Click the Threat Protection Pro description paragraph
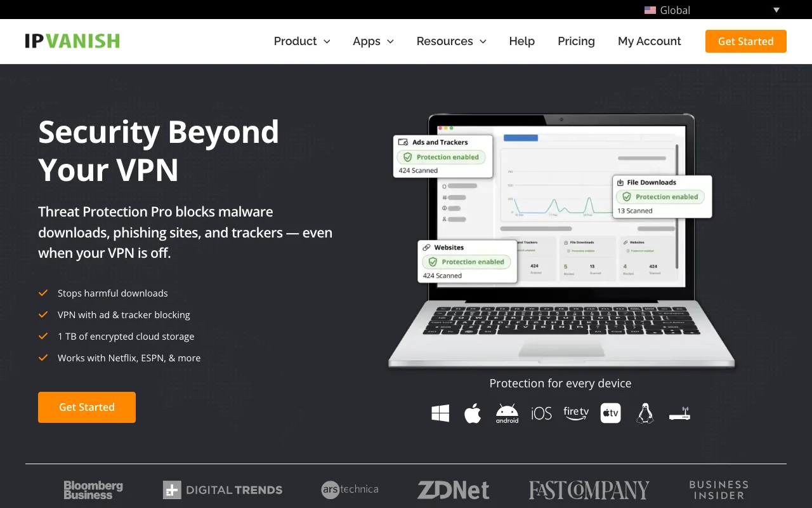Image resolution: width=812 pixels, height=508 pixels. pyautogui.click(x=185, y=232)
